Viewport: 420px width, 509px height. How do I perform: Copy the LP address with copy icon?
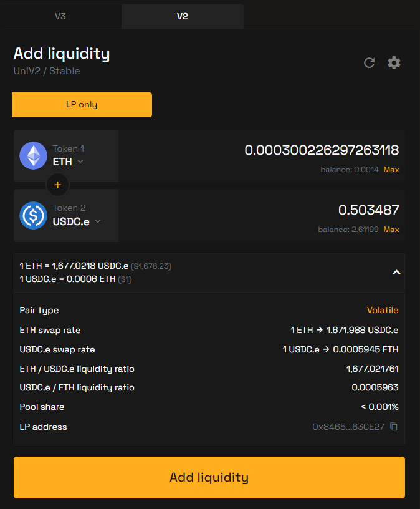tap(394, 427)
